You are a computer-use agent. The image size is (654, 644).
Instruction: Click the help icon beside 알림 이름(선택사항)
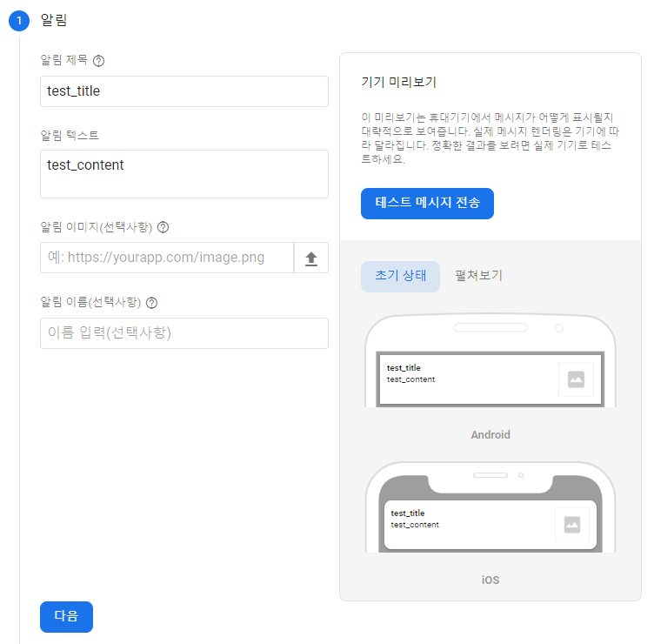click(152, 303)
